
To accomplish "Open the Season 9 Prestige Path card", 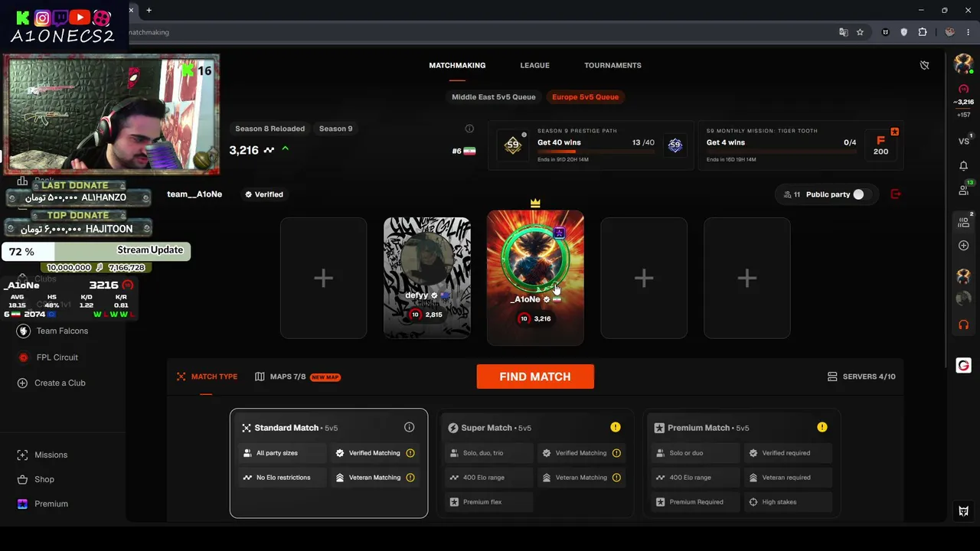I will pyautogui.click(x=590, y=145).
